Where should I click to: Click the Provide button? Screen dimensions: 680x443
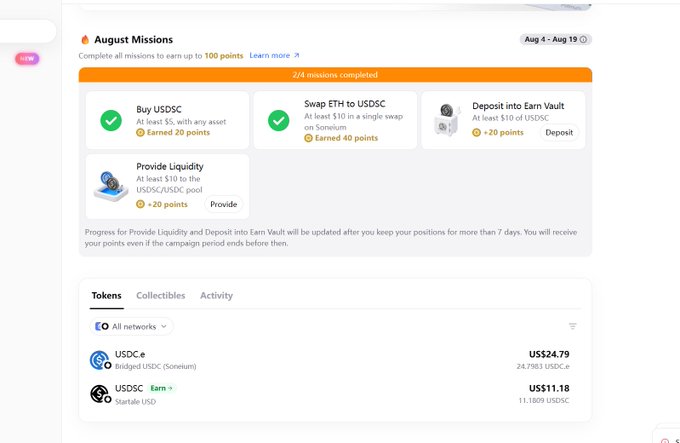[224, 204]
